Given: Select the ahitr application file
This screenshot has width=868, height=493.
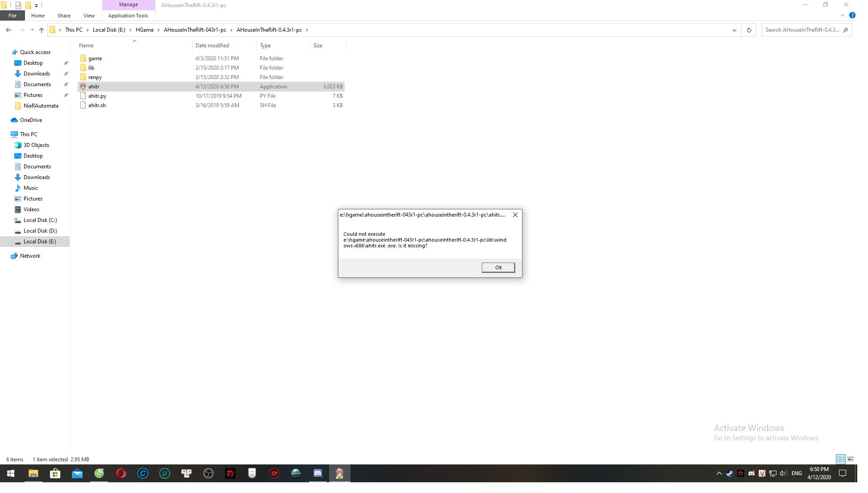Looking at the screenshot, I should pyautogui.click(x=94, y=86).
